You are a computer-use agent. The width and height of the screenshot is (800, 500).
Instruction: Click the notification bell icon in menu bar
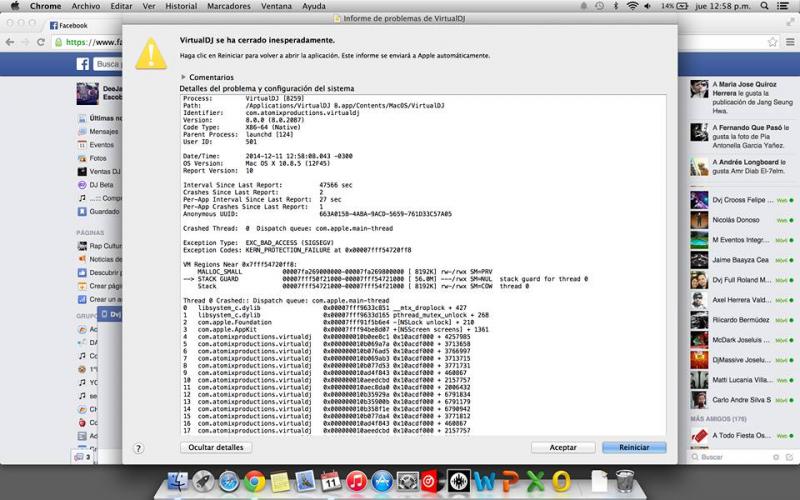click(584, 6)
